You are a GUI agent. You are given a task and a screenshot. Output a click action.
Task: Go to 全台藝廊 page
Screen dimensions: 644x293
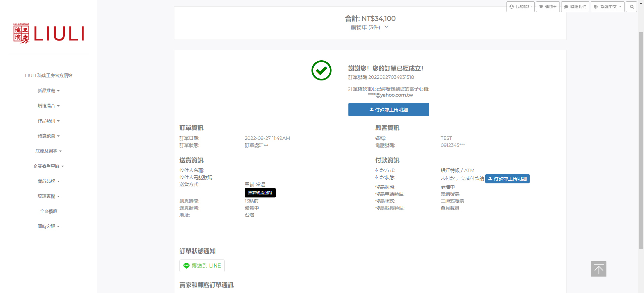click(x=48, y=212)
